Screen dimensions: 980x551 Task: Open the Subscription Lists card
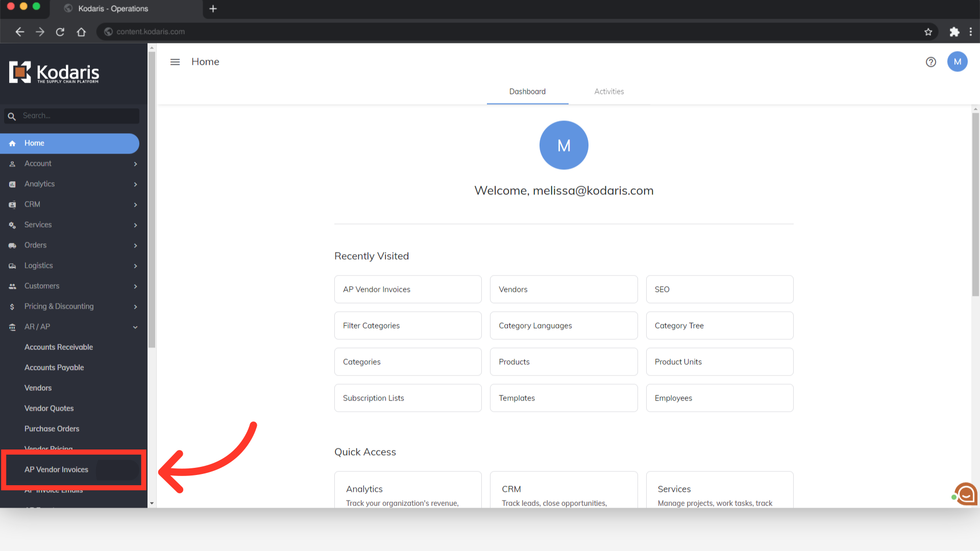click(x=407, y=398)
